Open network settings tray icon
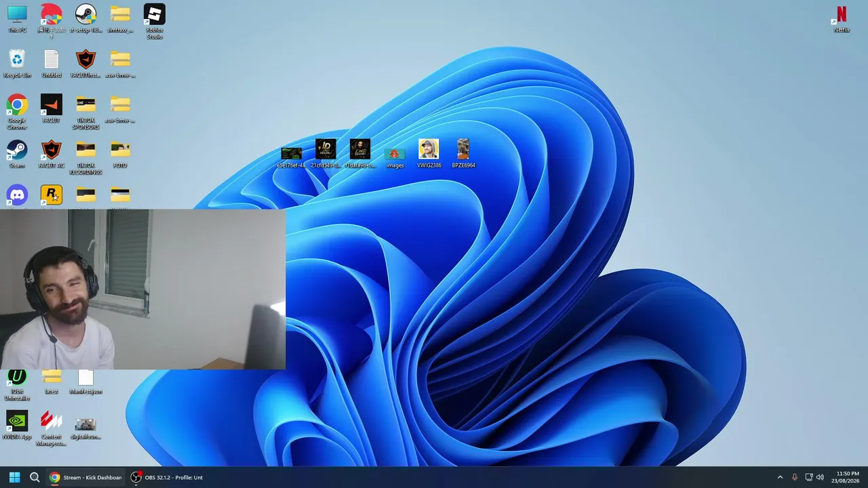Image resolution: width=868 pixels, height=488 pixels. [x=808, y=477]
